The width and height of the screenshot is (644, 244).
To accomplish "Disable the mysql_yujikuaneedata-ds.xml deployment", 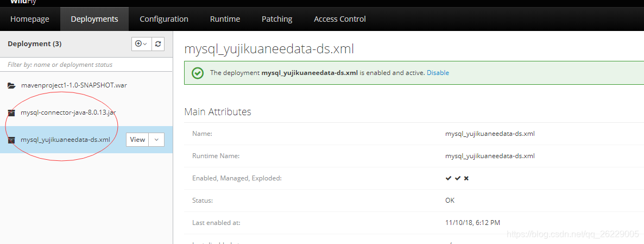I will point(438,73).
